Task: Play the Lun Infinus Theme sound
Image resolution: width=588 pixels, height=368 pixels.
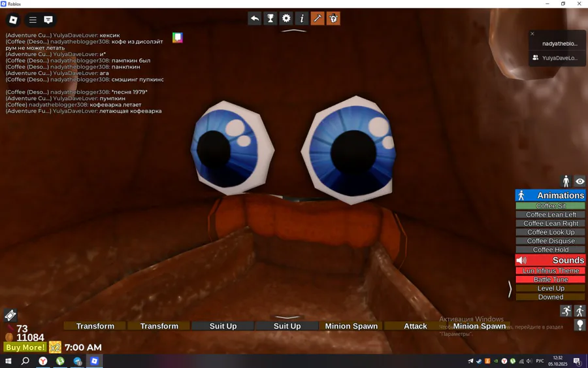Action: pyautogui.click(x=551, y=271)
